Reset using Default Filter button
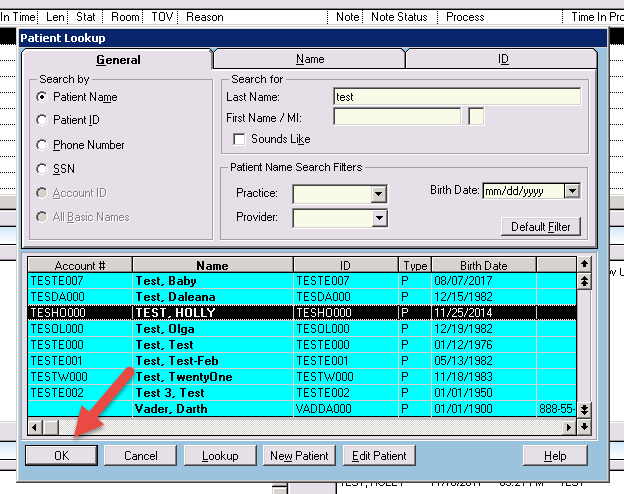624x494 pixels. coord(541,227)
